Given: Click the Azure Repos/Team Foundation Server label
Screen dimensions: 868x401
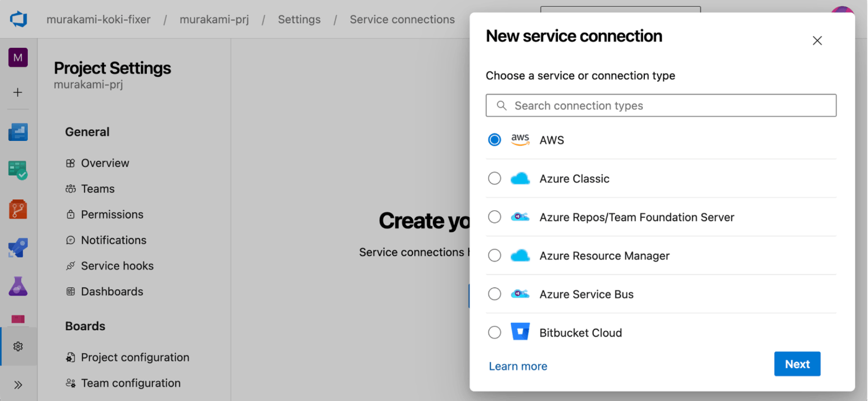Looking at the screenshot, I should (x=637, y=217).
